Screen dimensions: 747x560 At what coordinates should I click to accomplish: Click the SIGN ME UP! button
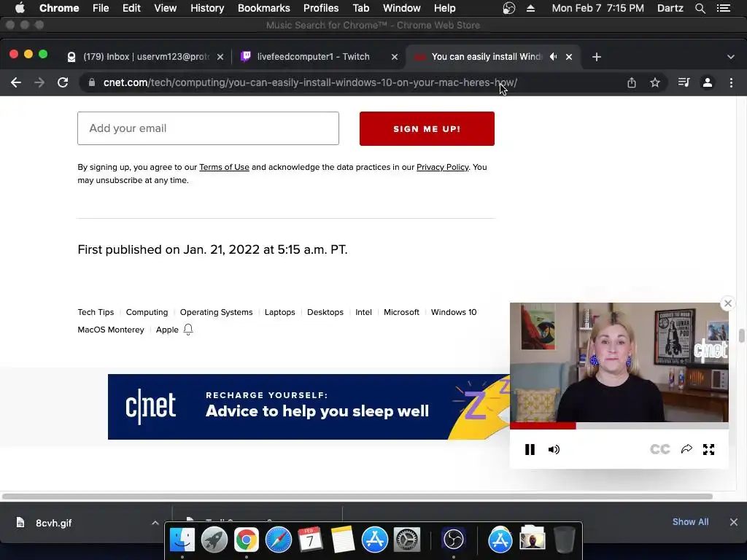427,128
